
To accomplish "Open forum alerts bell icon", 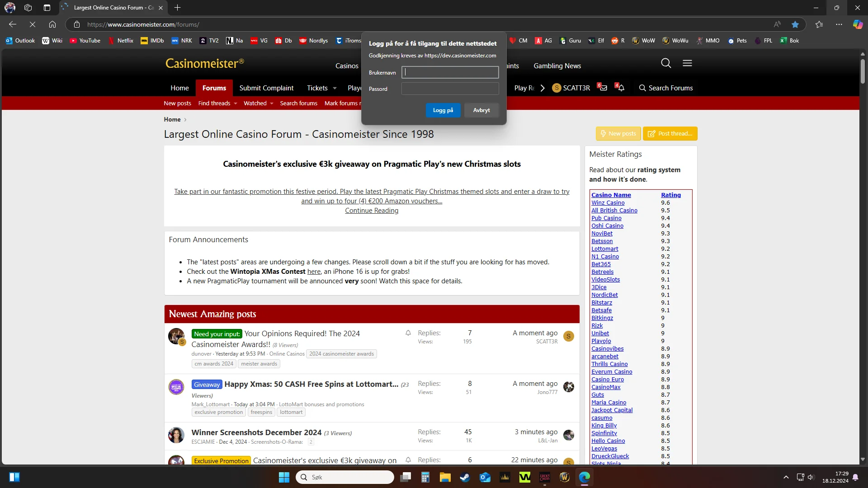I will 620,88.
